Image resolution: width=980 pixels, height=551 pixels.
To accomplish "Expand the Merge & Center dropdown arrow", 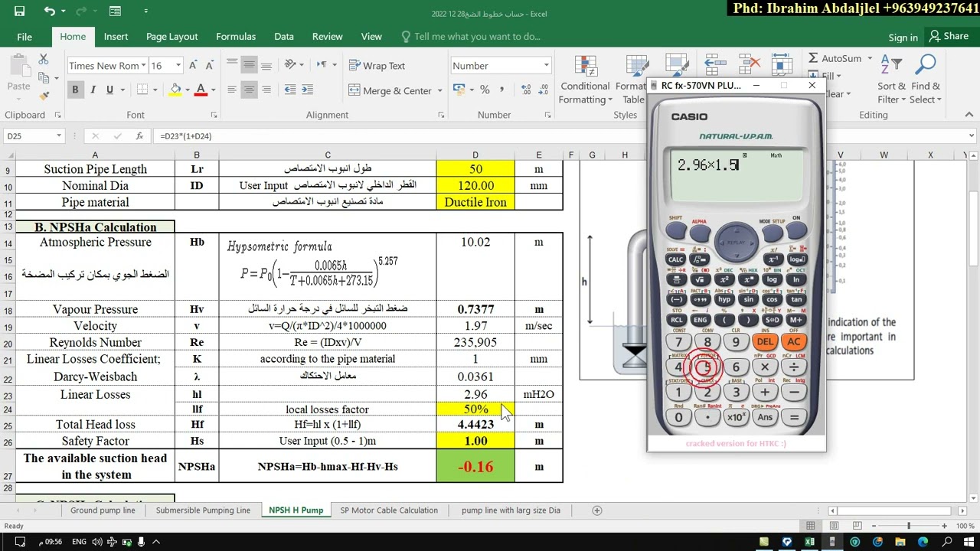I will point(439,91).
